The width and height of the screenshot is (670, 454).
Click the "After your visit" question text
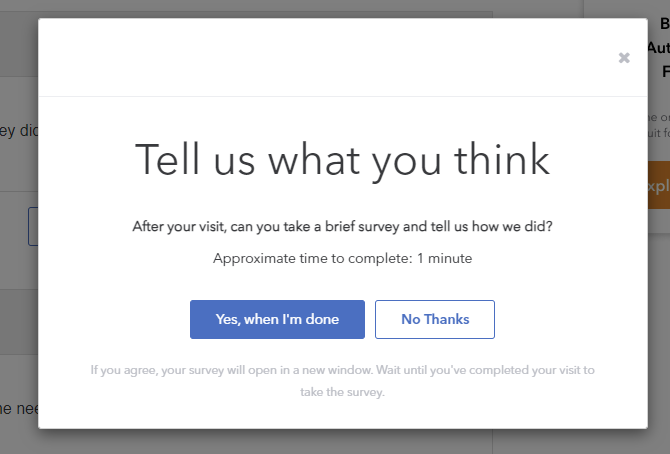click(342, 227)
